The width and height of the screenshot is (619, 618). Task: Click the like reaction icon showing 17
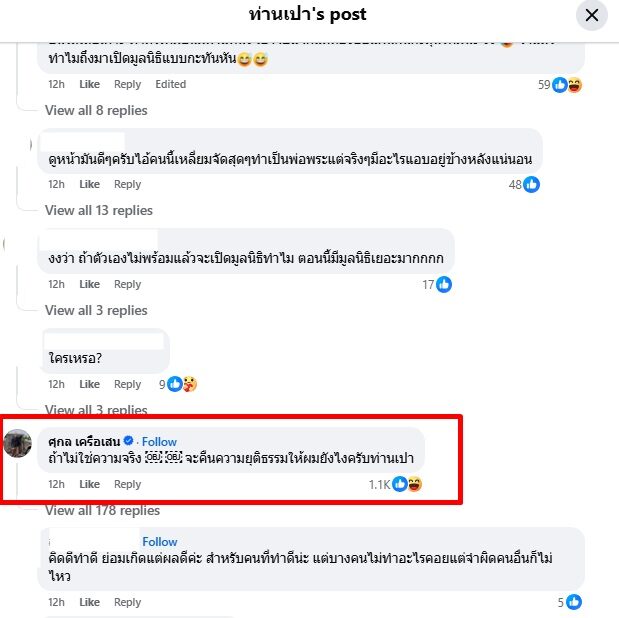point(444,284)
